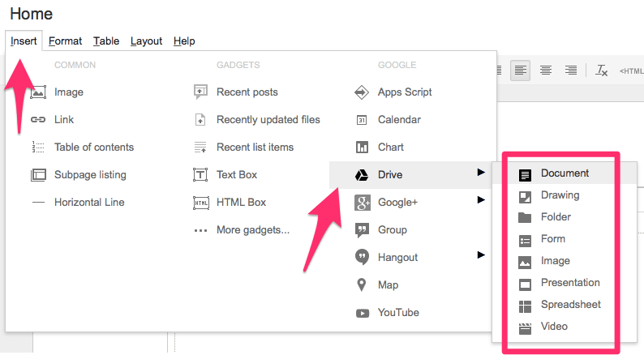The width and height of the screenshot is (644, 355).
Task: Expand the Drive submenu arrow
Action: [x=481, y=172]
